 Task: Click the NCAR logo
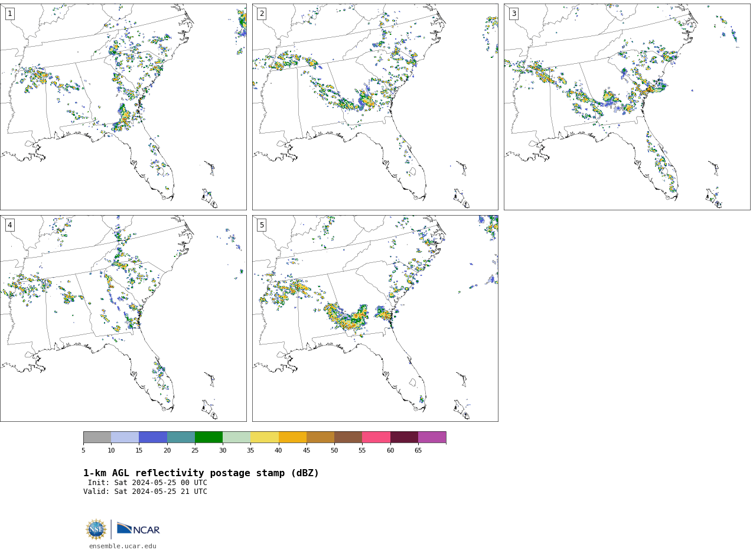(138, 529)
